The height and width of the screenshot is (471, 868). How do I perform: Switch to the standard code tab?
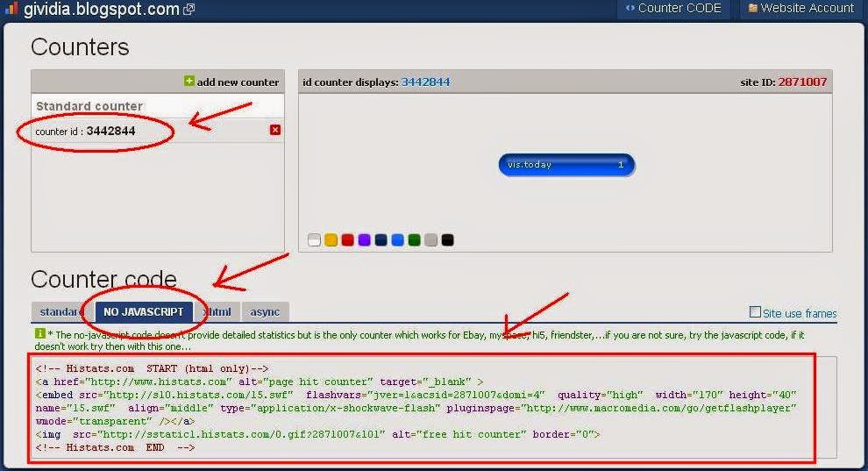[x=61, y=311]
